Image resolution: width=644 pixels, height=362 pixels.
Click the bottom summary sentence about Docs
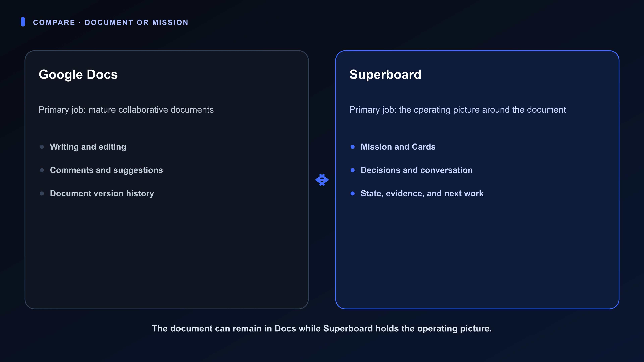click(322, 328)
